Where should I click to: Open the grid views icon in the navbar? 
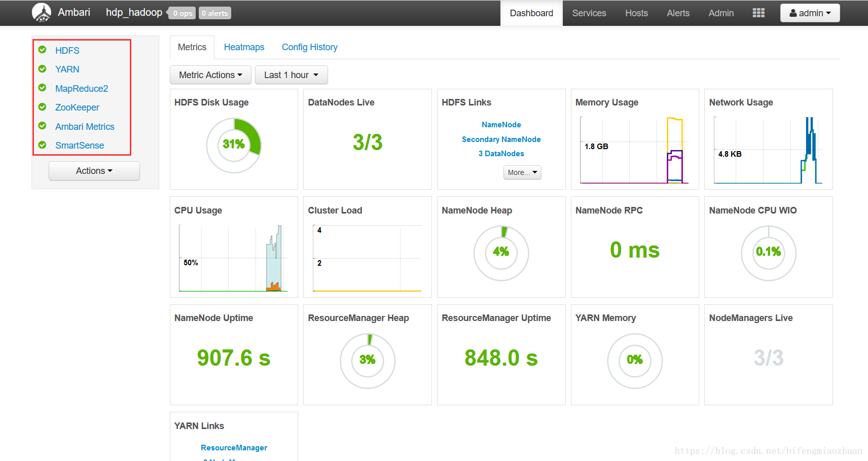[x=758, y=13]
